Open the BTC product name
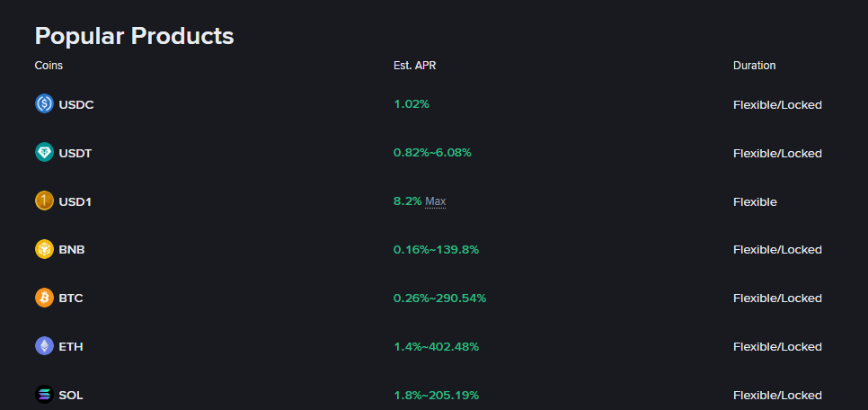Image resolution: width=868 pixels, height=410 pixels. point(71,298)
